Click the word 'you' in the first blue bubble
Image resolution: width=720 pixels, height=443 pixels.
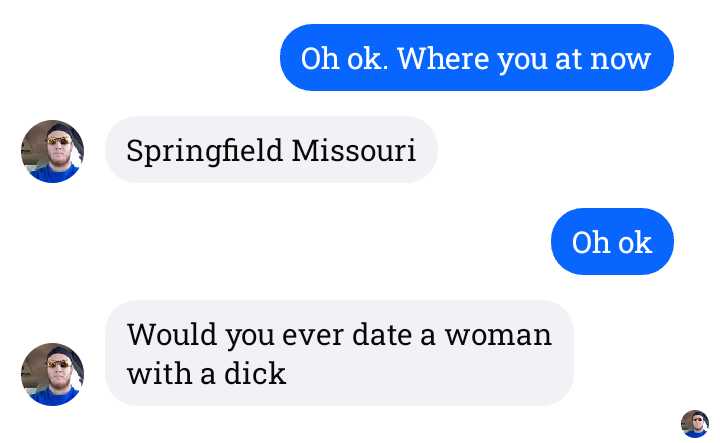click(x=523, y=61)
